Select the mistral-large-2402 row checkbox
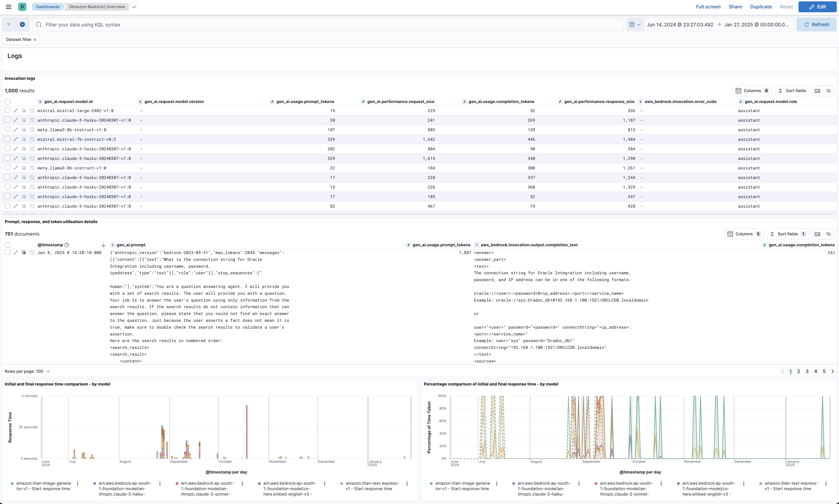The height and width of the screenshot is (504, 839). coord(8,110)
